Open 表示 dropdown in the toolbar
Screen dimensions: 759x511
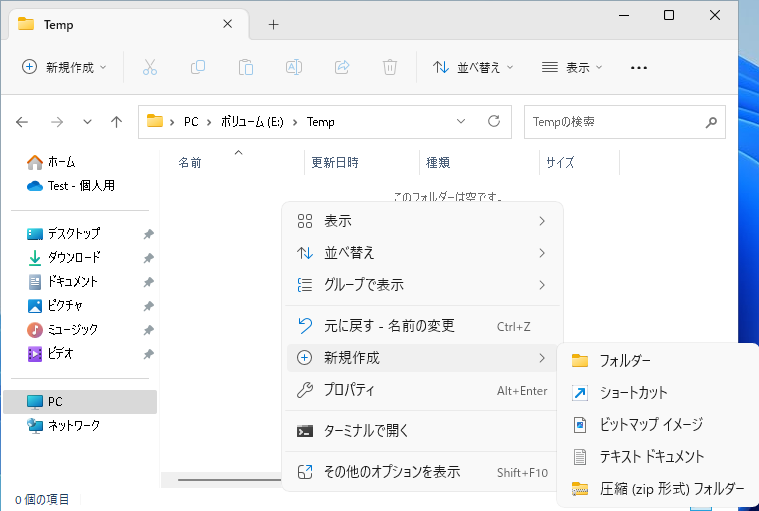tap(572, 67)
